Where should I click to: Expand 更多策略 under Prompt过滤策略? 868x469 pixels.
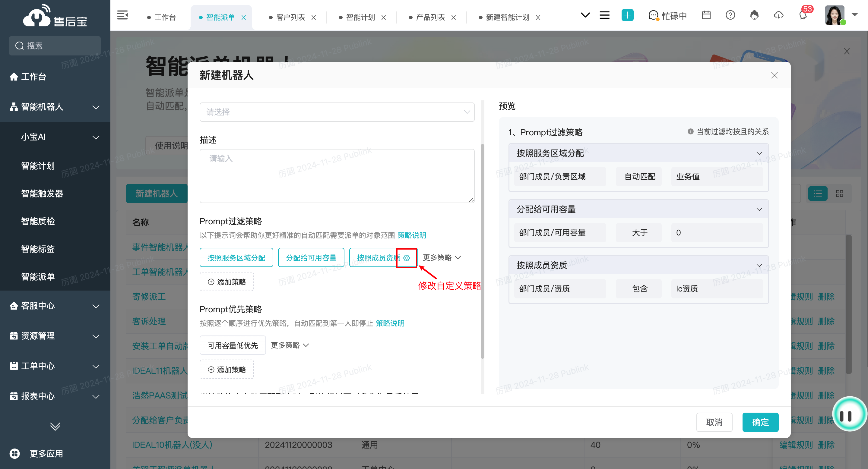coord(442,258)
